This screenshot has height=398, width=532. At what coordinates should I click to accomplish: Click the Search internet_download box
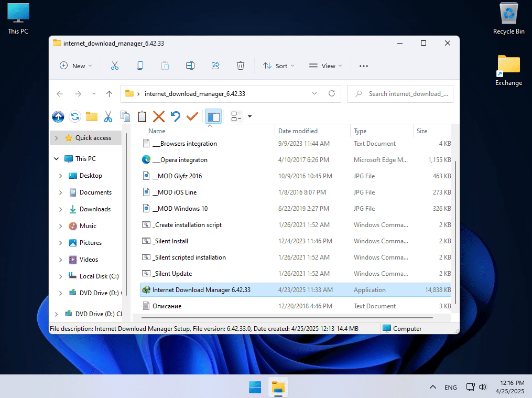click(x=400, y=94)
